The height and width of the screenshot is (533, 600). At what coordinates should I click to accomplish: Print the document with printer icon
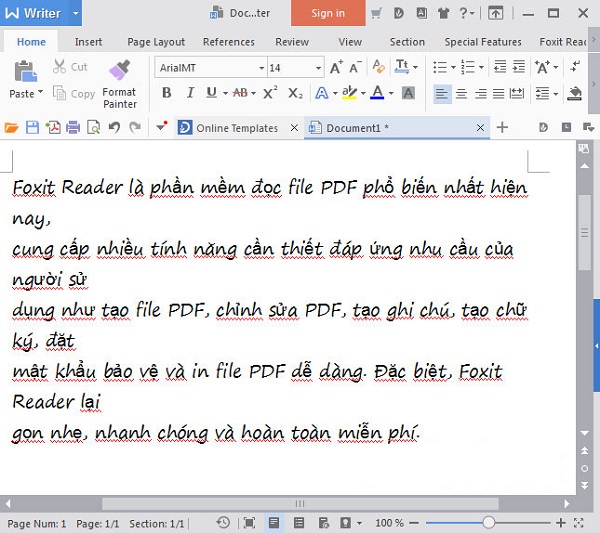(73, 127)
